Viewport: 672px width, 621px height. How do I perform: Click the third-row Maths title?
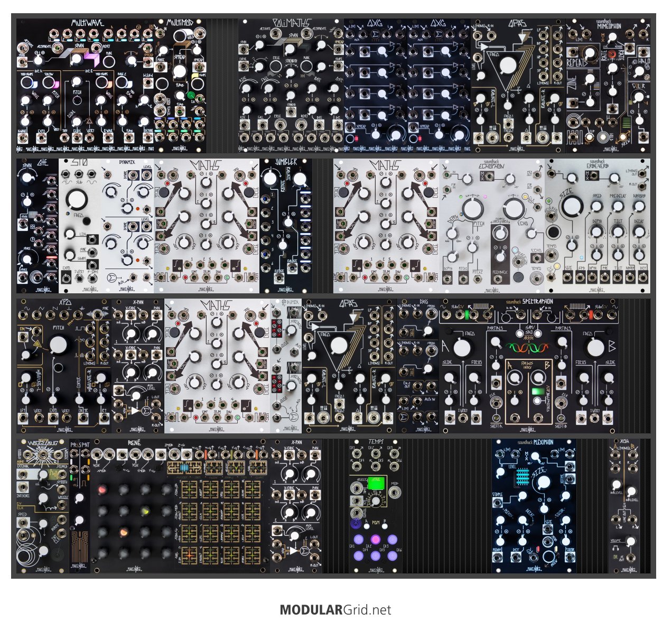[217, 306]
